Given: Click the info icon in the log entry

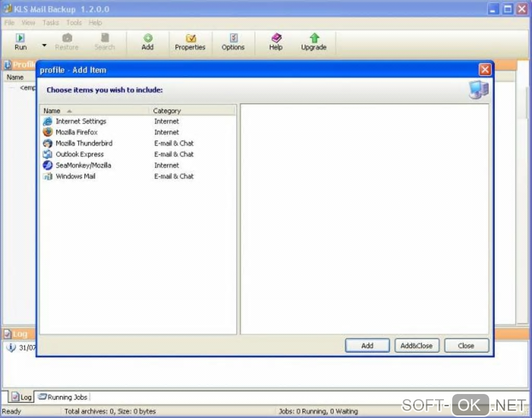Looking at the screenshot, I should pos(11,348).
